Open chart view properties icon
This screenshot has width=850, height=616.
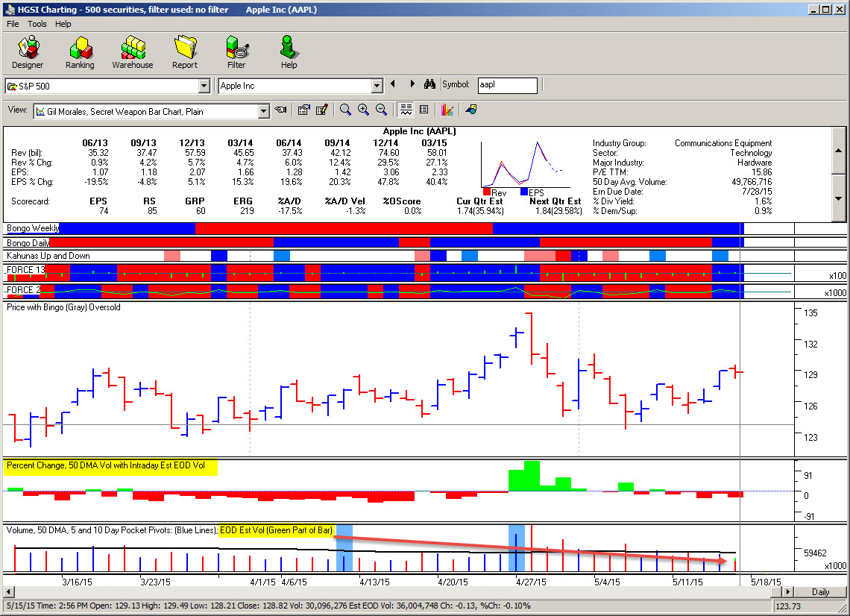[x=303, y=110]
